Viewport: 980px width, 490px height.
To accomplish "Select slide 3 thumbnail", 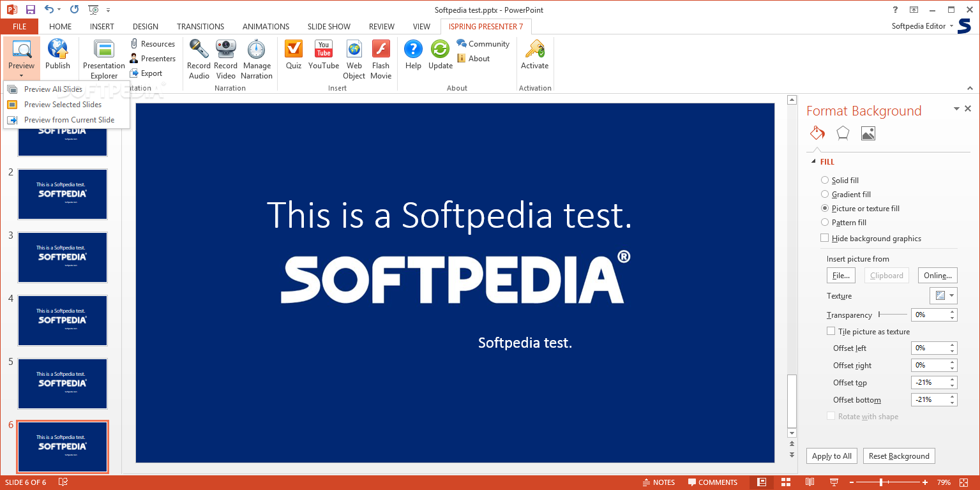I will (63, 257).
